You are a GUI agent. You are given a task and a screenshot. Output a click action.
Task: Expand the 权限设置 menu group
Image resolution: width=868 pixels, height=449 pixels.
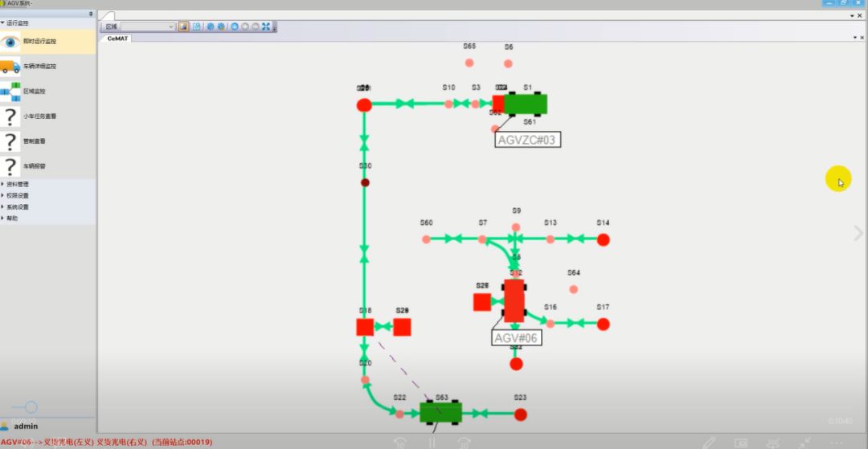(18, 195)
